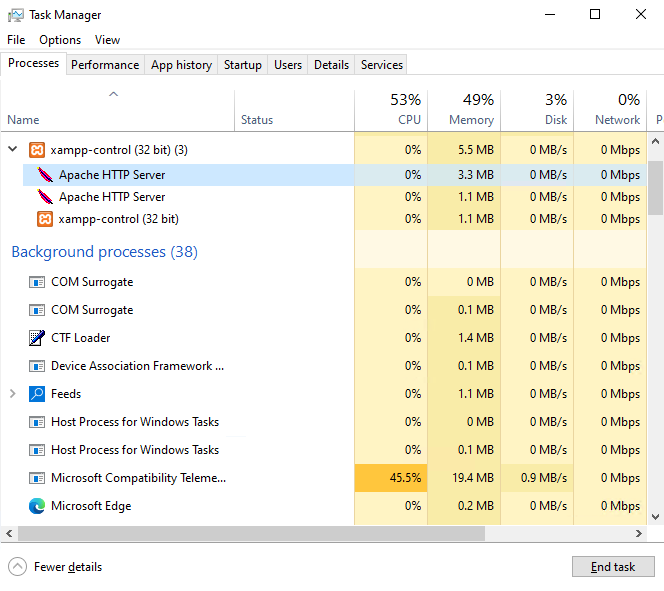Click the 45.5% CPU value cell
This screenshot has height=591, width=664.
pos(391,478)
